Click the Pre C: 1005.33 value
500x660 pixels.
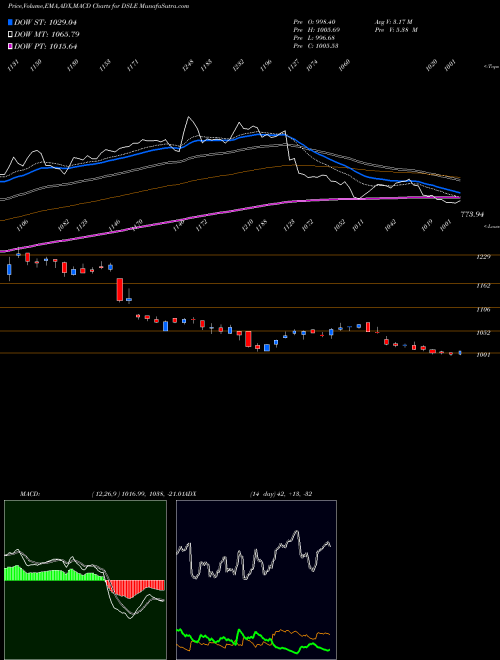tap(316, 46)
